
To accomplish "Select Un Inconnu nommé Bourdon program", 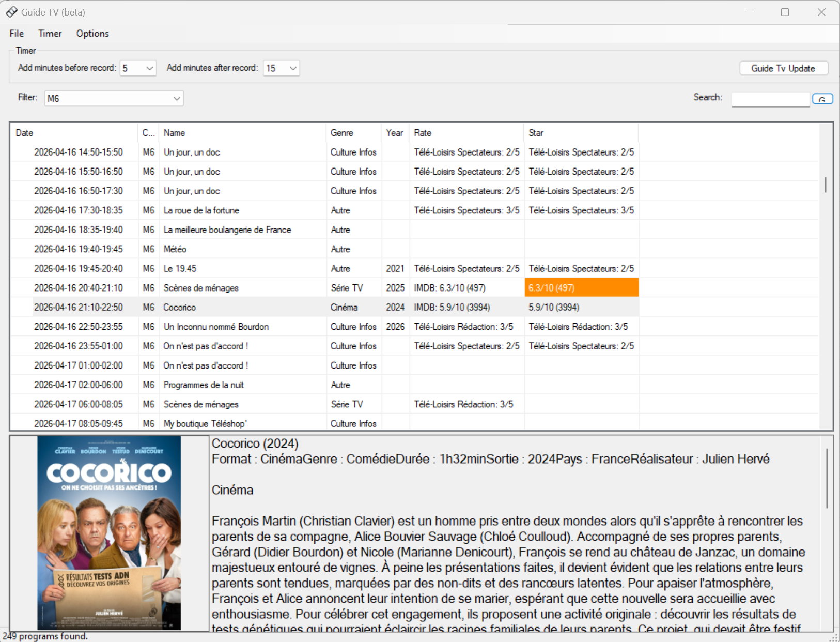I will tap(216, 327).
